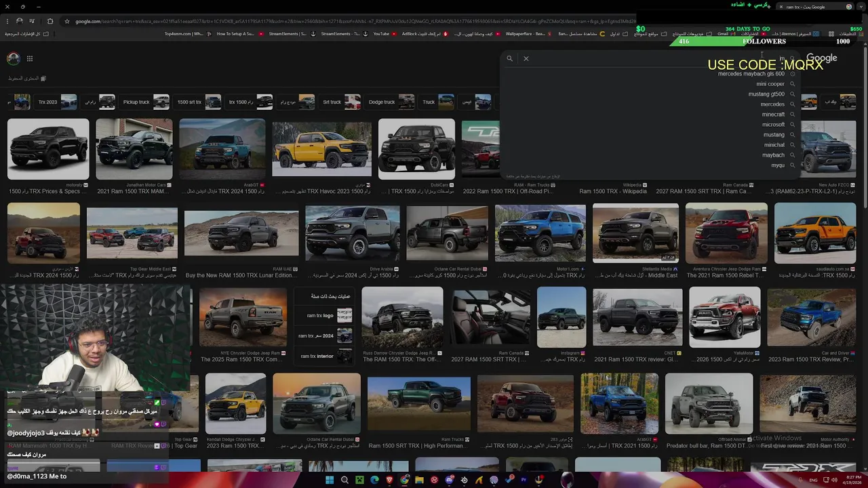This screenshot has width=868, height=488.
Task: Open the '2021 Ram 1500 TRX' Jonathan Motor Cars image
Action: point(134,149)
